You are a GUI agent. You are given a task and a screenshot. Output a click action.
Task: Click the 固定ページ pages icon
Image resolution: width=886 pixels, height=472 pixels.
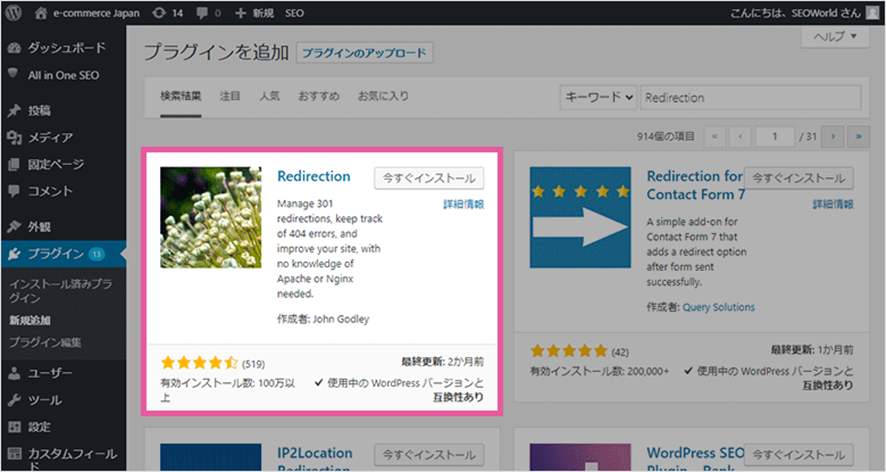tap(14, 164)
